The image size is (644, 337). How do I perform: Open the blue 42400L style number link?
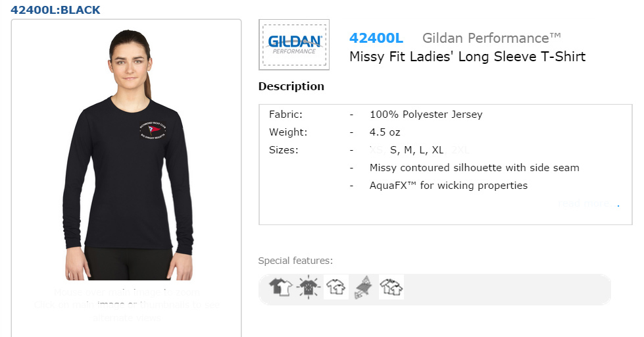tap(376, 38)
